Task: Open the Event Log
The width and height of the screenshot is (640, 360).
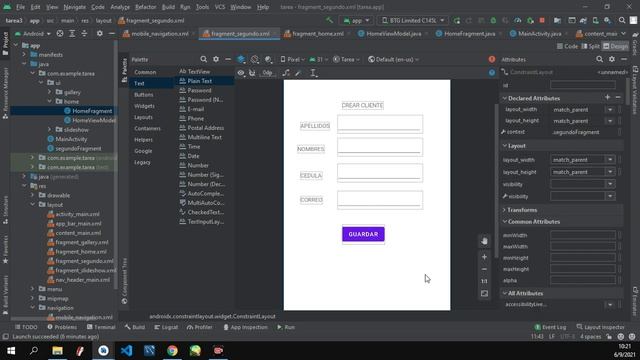Action: pos(550,327)
